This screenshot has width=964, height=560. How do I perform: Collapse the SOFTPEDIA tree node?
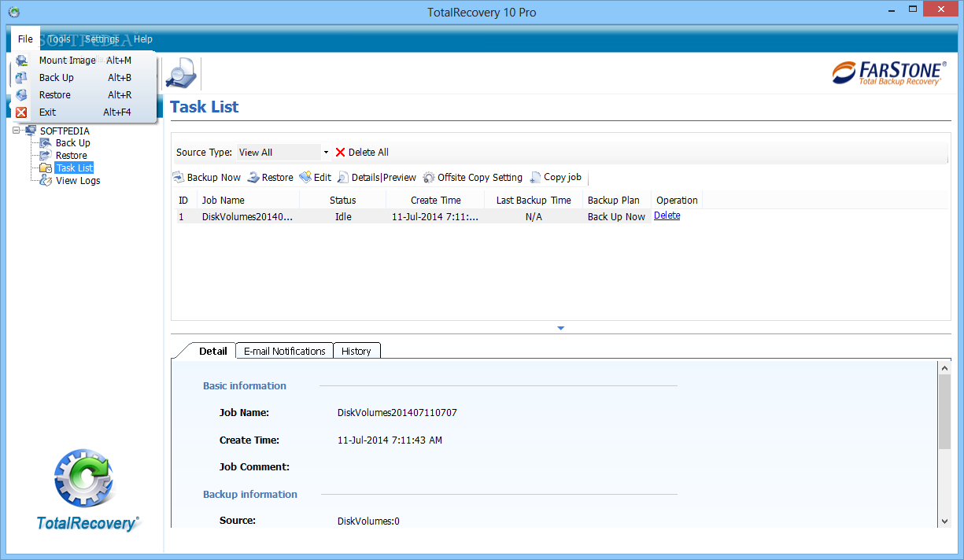pyautogui.click(x=17, y=131)
